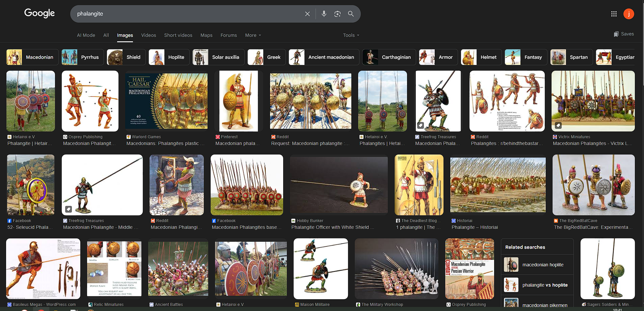Clear the search box with the X icon
Image resolution: width=644 pixels, height=311 pixels.
point(307,14)
